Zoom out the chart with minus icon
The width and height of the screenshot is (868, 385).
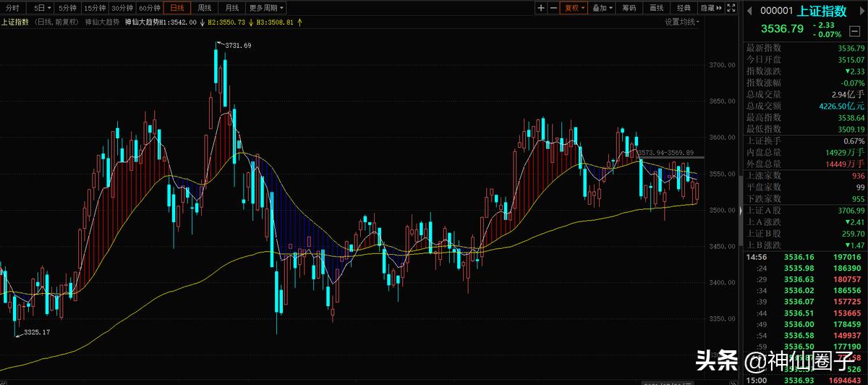553,8
